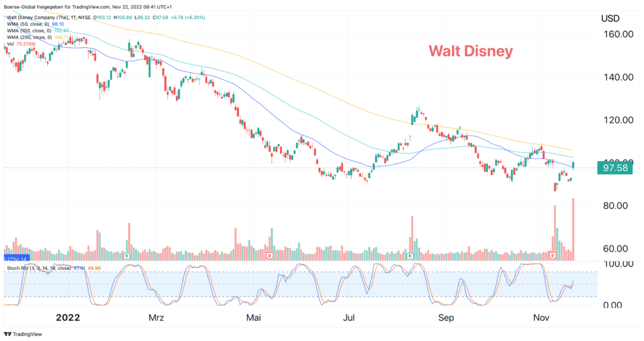Click the O100.12 open value in legend
The image size is (644, 341).
pos(102,18)
